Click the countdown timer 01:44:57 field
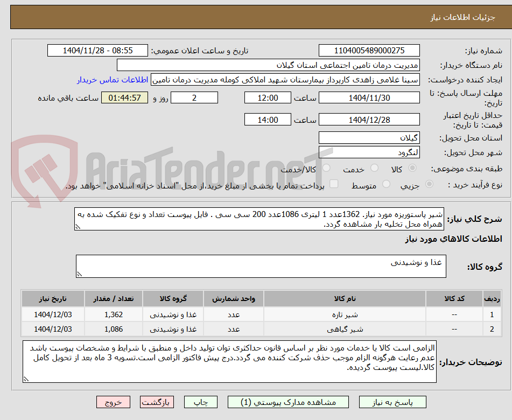The image size is (512, 420). [124, 97]
